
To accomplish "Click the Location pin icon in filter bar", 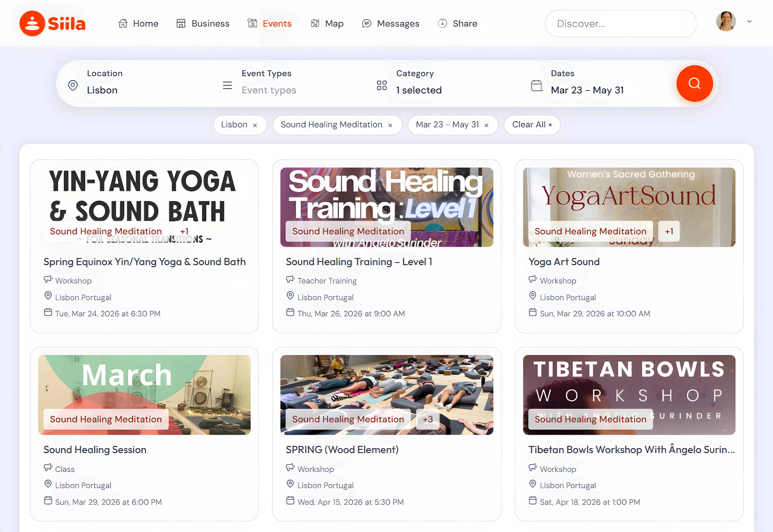I will tap(73, 86).
